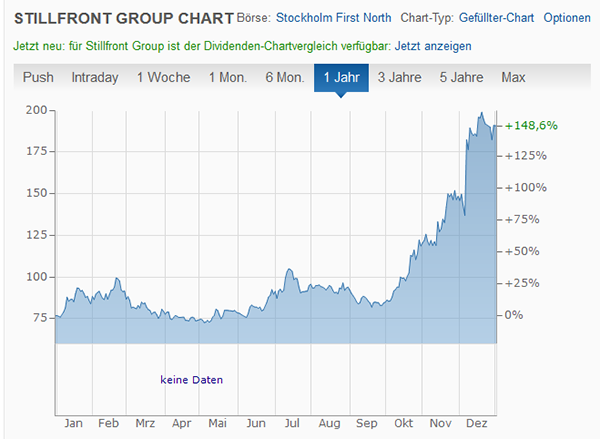Click the +25% percent axis label

tap(522, 283)
